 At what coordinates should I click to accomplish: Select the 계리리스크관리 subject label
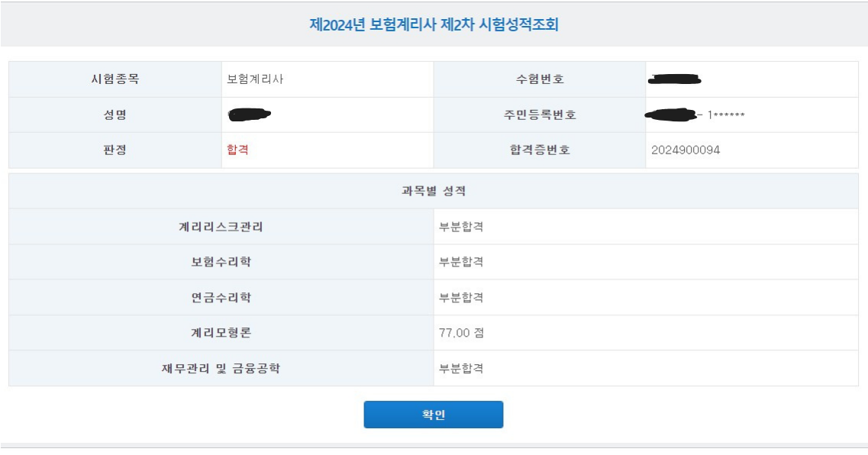click(221, 227)
